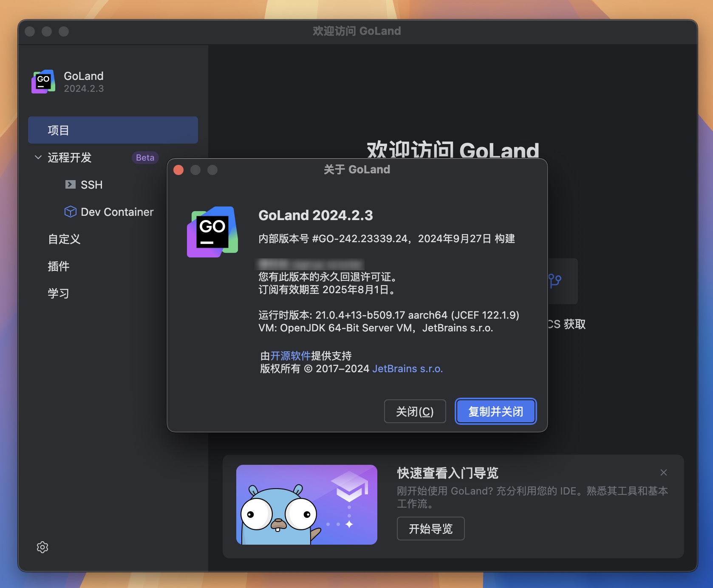Image resolution: width=713 pixels, height=588 pixels.
Task: Open the JetBrains s.r.o. link
Action: pos(407,369)
